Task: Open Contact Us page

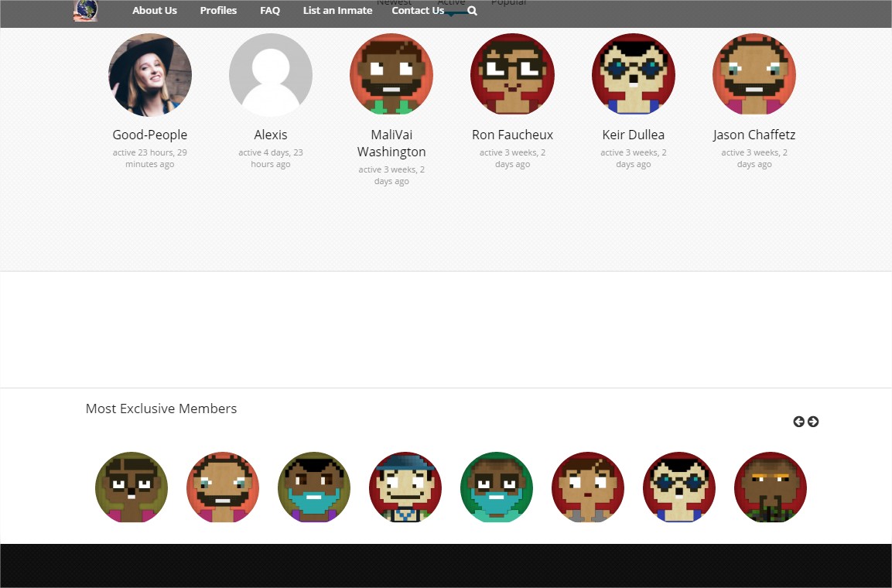Action: tap(418, 10)
